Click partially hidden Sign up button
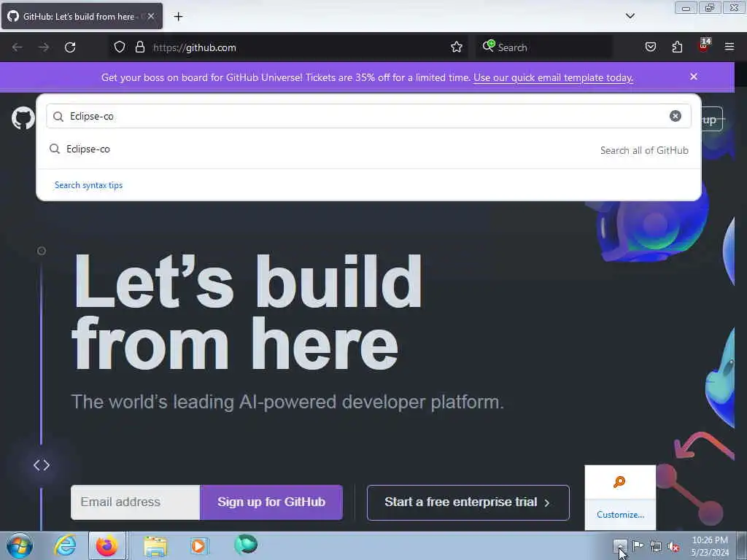Screen dimensions: 747x560 tap(712, 120)
